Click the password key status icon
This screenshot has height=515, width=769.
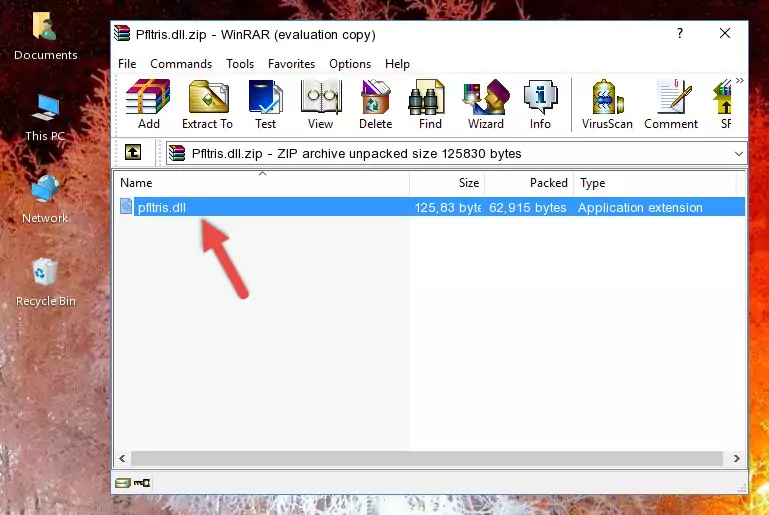tap(142, 483)
